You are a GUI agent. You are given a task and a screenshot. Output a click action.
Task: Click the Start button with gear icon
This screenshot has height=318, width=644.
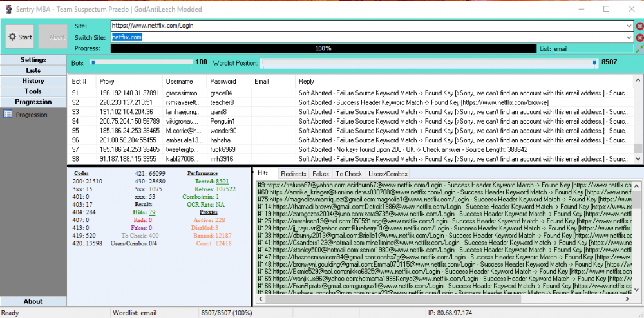19,37
